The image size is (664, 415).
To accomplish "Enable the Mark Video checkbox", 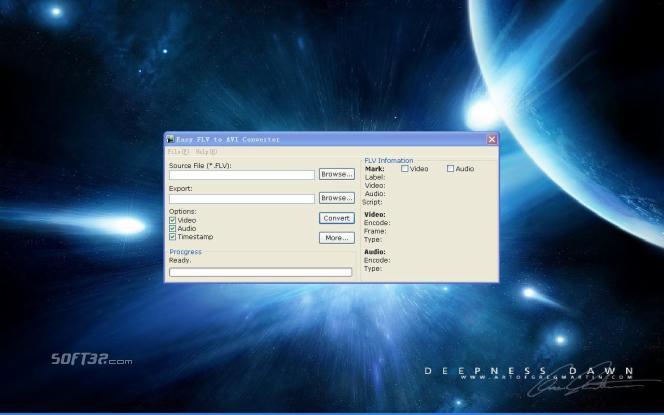I will (x=405, y=169).
